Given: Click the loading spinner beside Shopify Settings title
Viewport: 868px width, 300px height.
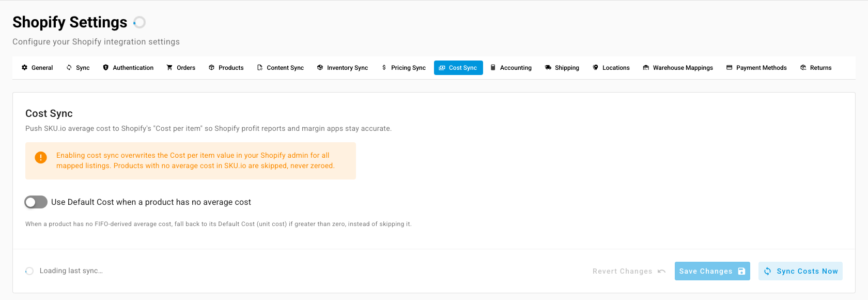Looking at the screenshot, I should (x=139, y=22).
